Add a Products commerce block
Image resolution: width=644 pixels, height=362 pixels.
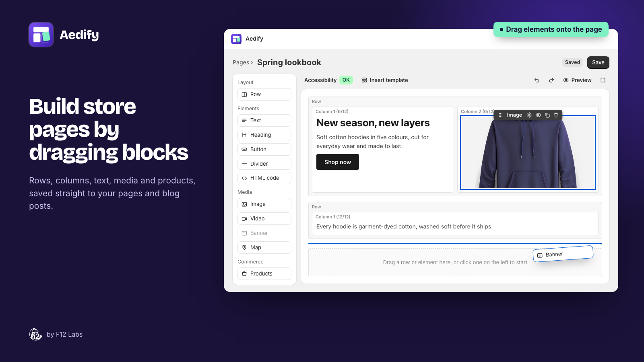(x=264, y=274)
